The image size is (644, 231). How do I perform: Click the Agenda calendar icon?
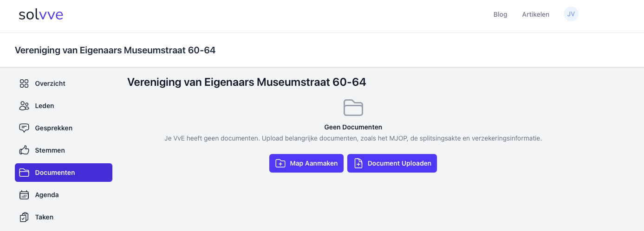(24, 195)
